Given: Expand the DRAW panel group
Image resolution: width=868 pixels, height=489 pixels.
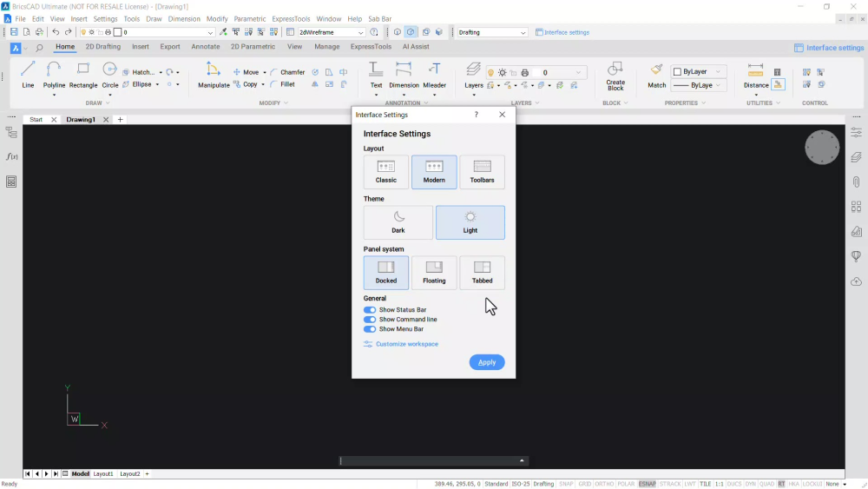Looking at the screenshot, I should click(98, 103).
